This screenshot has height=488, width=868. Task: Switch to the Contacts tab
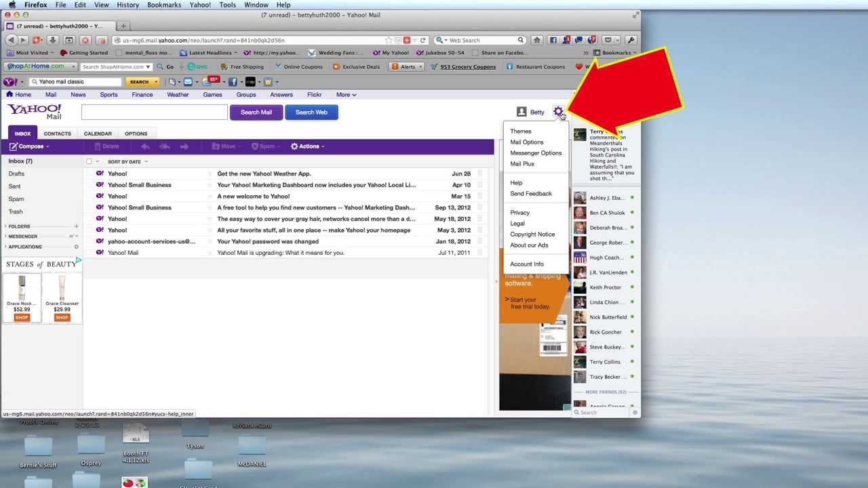(x=58, y=134)
